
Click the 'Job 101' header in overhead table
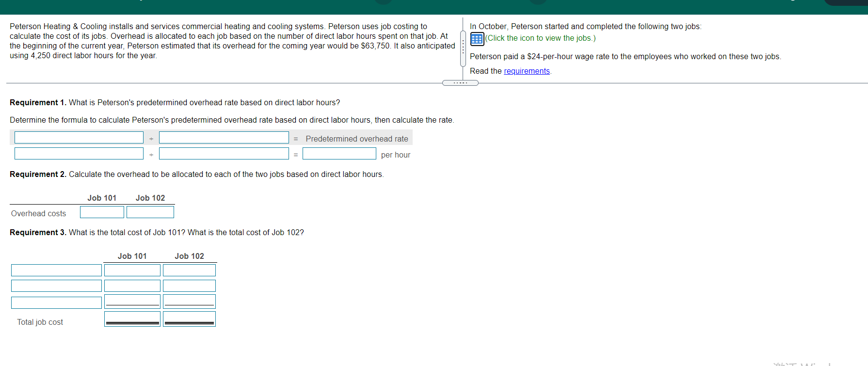[102, 198]
